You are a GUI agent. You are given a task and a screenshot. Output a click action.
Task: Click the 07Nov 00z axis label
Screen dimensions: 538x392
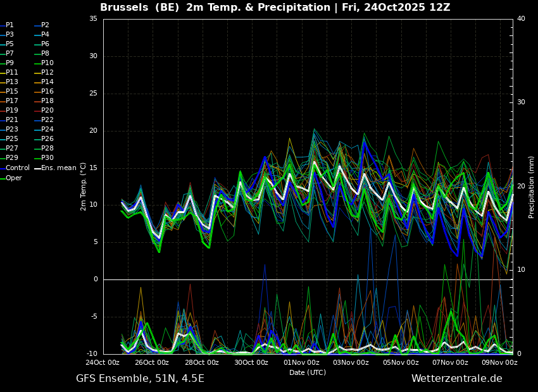click(x=450, y=362)
